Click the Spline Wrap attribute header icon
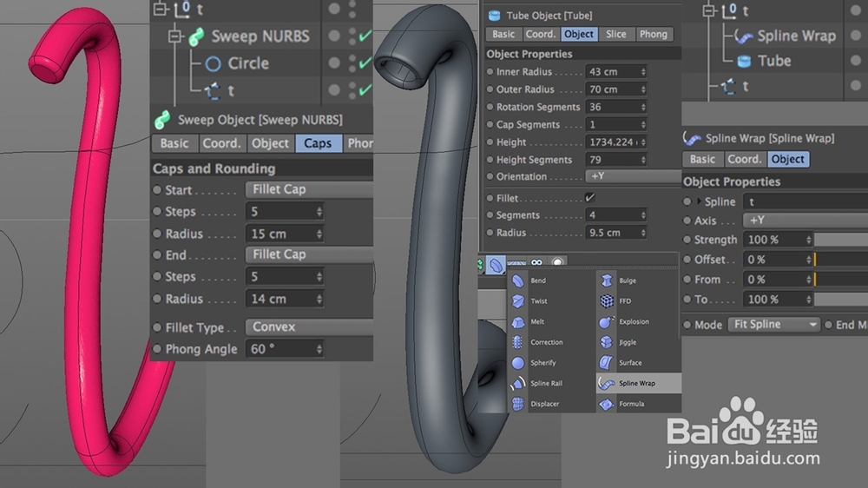The image size is (868, 488). [x=692, y=138]
